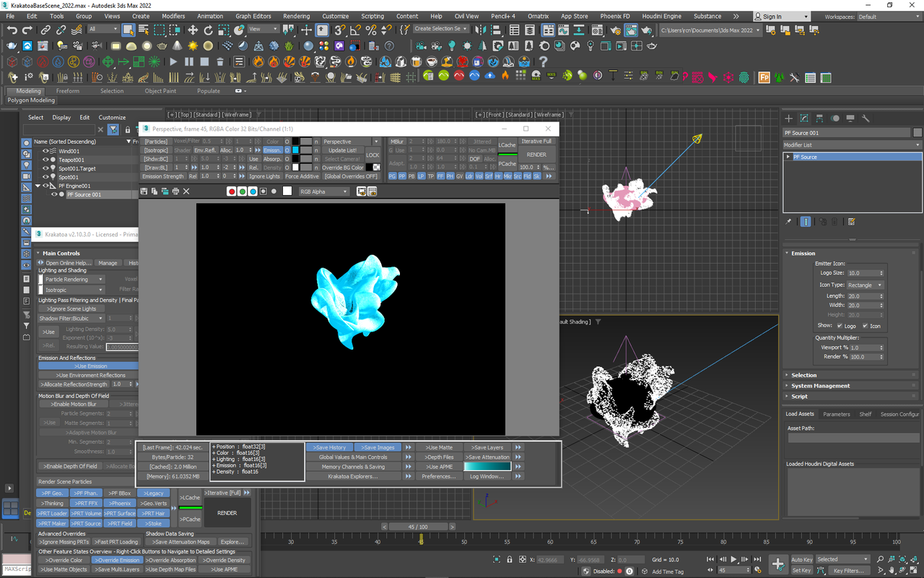This screenshot has height=578, width=924.
Task: Toggle the blue channel in frame window
Action: (253, 191)
